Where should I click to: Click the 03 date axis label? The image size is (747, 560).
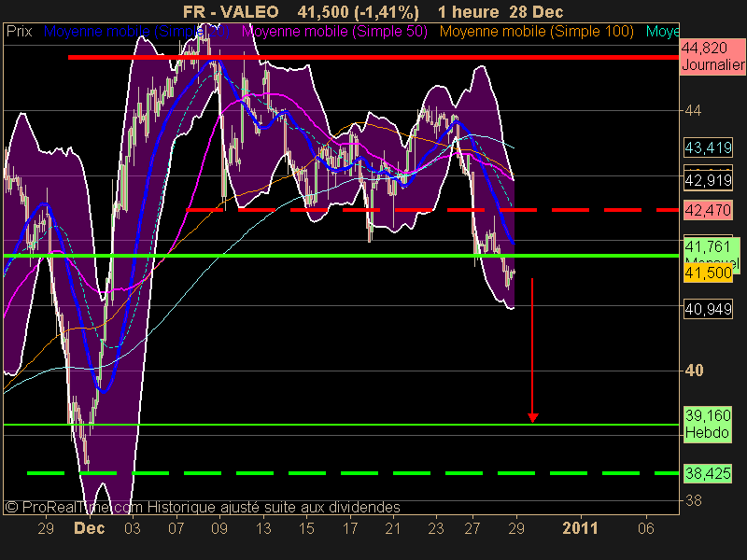[x=133, y=528]
